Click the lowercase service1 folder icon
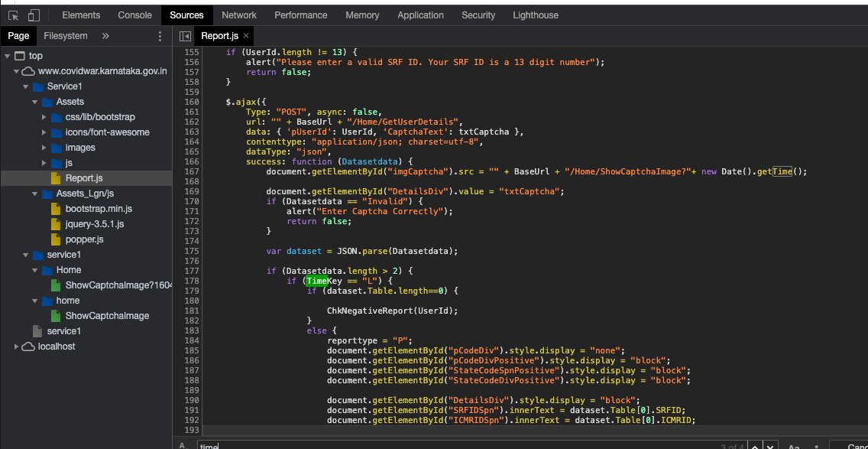 pyautogui.click(x=37, y=255)
